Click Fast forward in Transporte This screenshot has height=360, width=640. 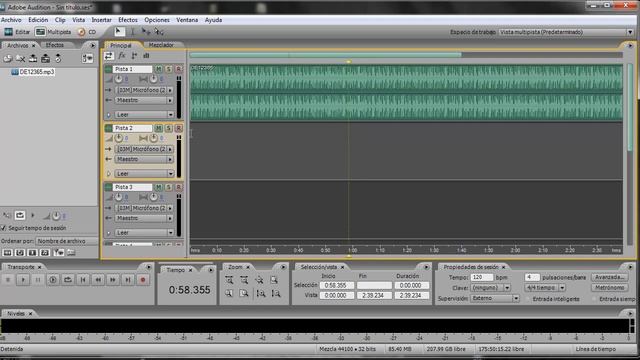pyautogui.click(x=113, y=280)
